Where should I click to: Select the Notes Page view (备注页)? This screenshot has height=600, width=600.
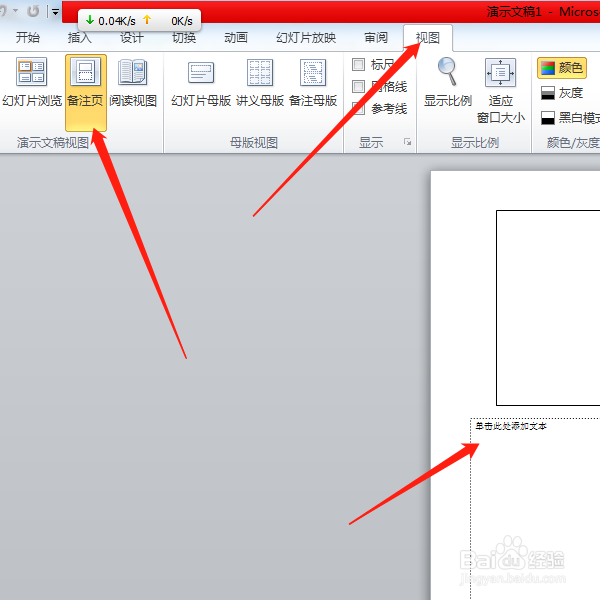(x=85, y=93)
